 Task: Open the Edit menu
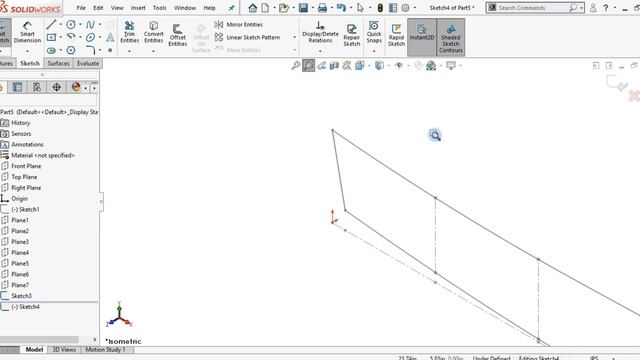(98, 8)
